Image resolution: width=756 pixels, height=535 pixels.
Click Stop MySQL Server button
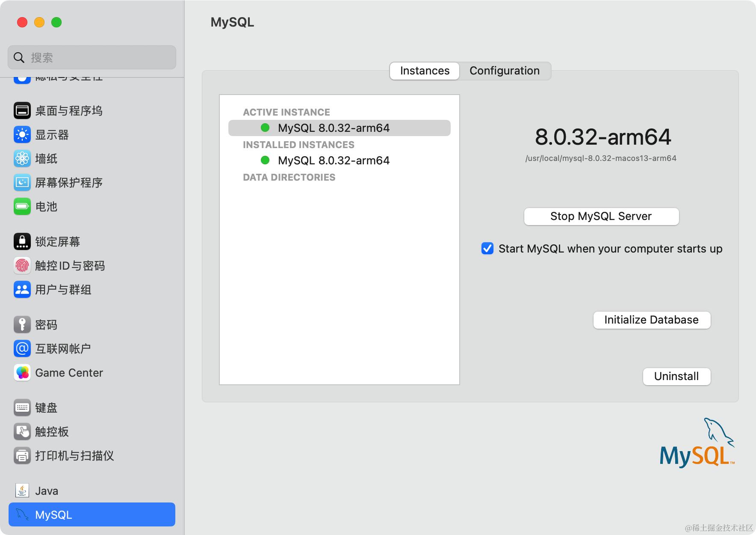(x=601, y=216)
